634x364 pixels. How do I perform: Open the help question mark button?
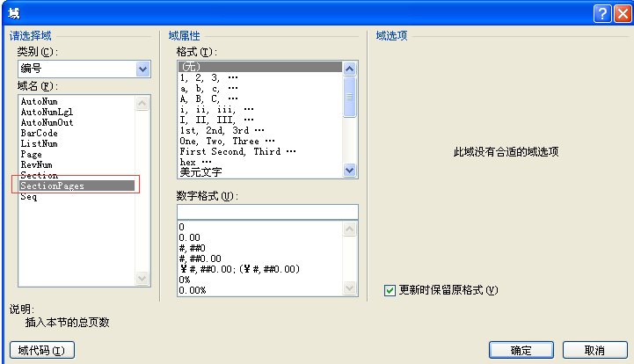click(602, 13)
